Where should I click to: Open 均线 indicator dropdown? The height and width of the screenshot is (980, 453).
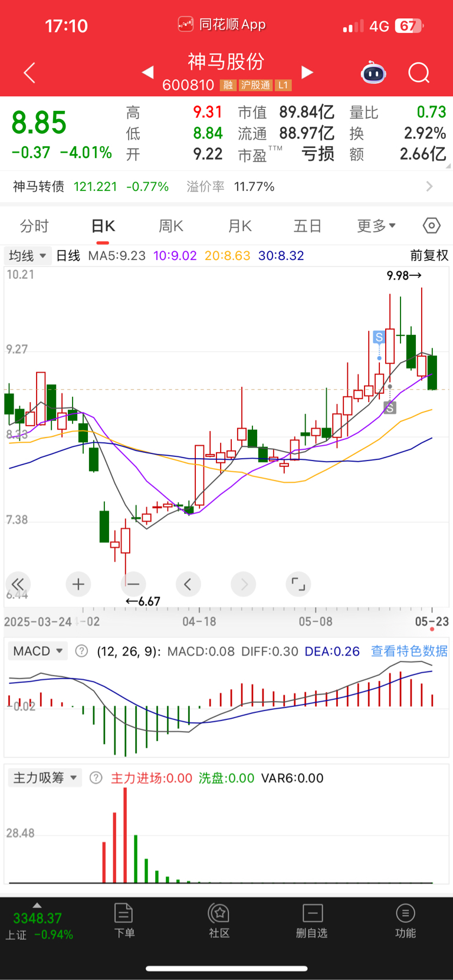(27, 255)
